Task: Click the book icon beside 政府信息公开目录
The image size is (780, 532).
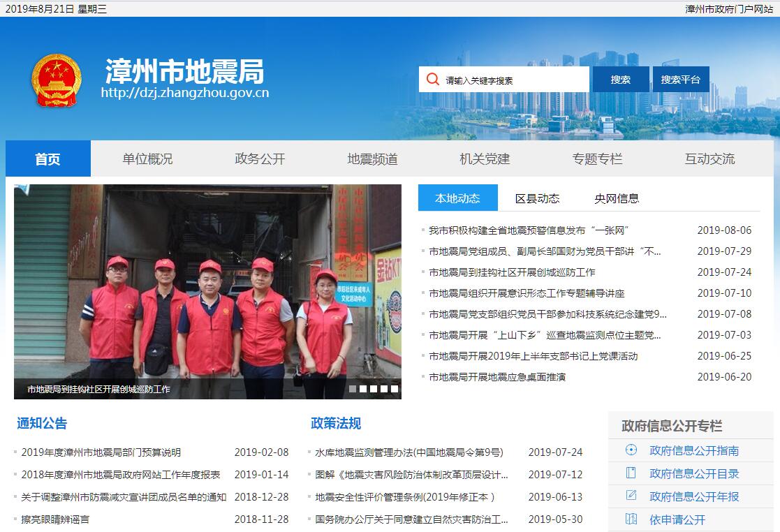Action: point(631,473)
